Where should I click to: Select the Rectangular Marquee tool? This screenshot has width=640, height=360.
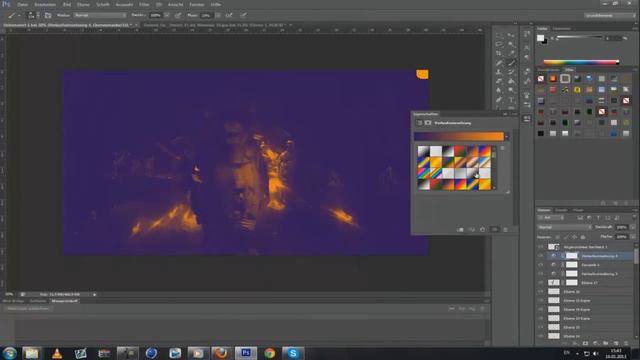pos(499,36)
